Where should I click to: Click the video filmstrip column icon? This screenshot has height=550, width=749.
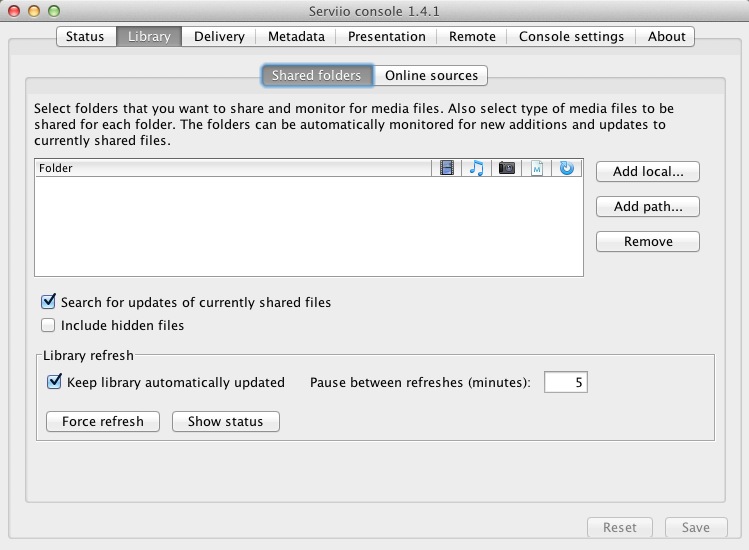coord(447,168)
